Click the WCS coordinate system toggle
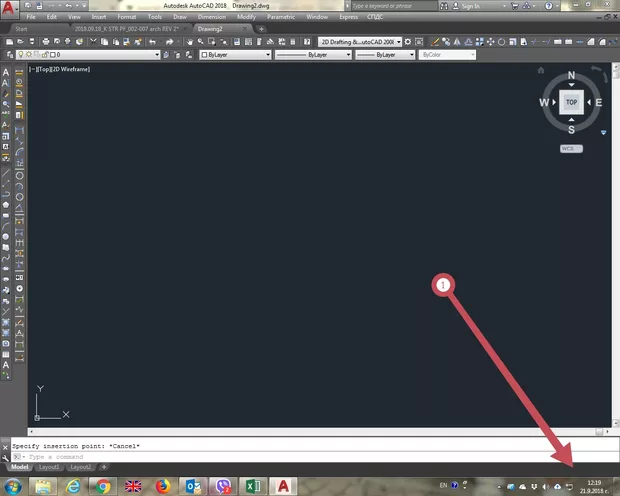Viewport: 620px width, 496px height. click(x=571, y=149)
